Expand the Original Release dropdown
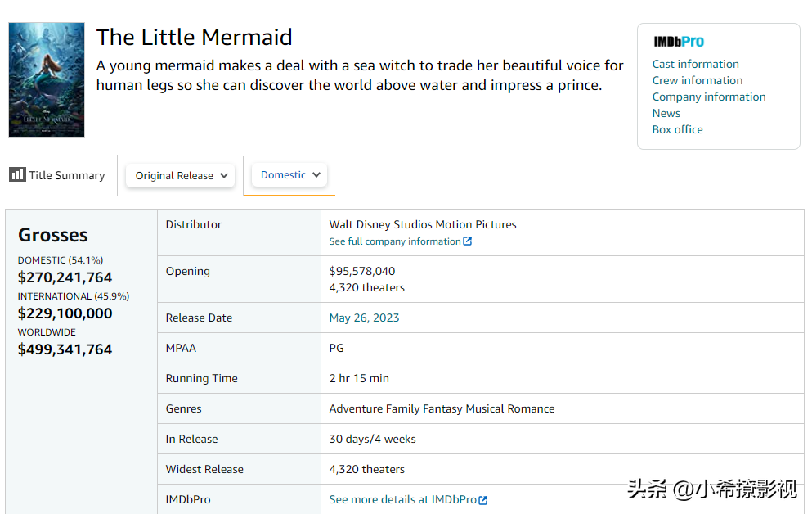Viewport: 812px width, 514px height. pyautogui.click(x=181, y=175)
